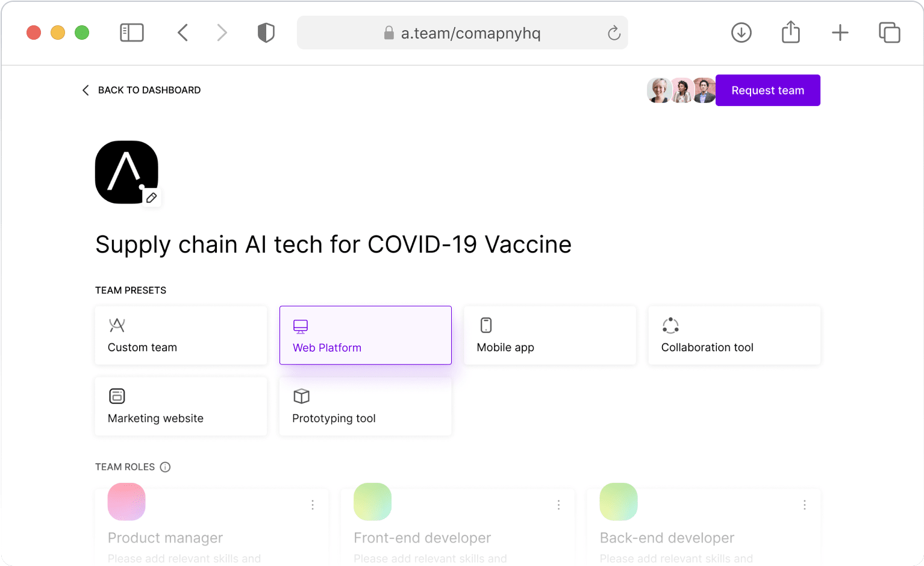Select the Prototyping tool preset card
Viewport: 924px width, 566px height.
tap(365, 406)
